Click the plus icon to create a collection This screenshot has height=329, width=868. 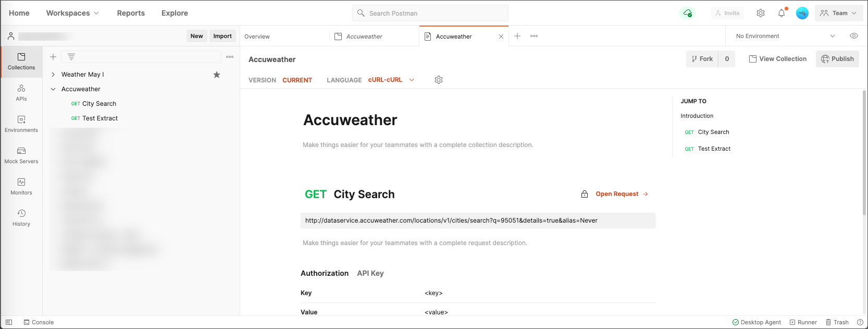coord(53,57)
